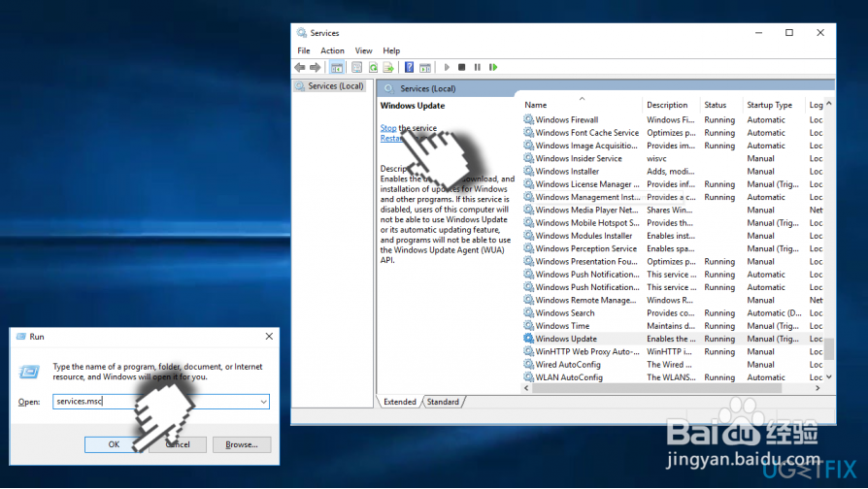Click the horizontal scrollbar right arrow
The height and width of the screenshot is (489, 868).
[818, 388]
